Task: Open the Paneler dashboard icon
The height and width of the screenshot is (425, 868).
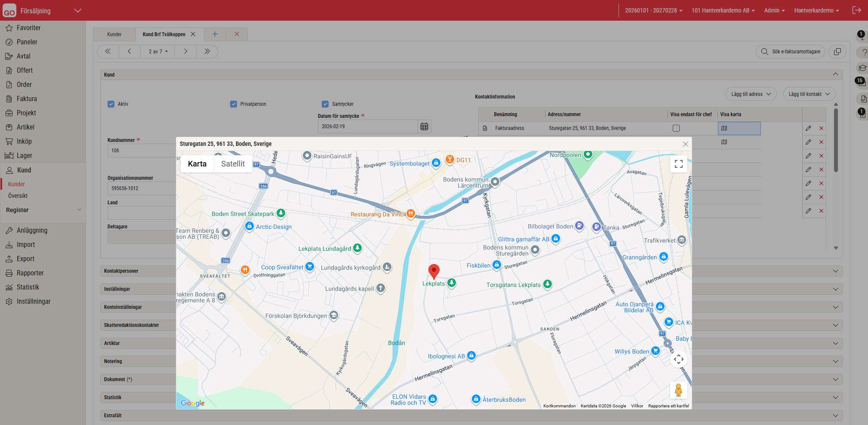Action: click(x=9, y=42)
